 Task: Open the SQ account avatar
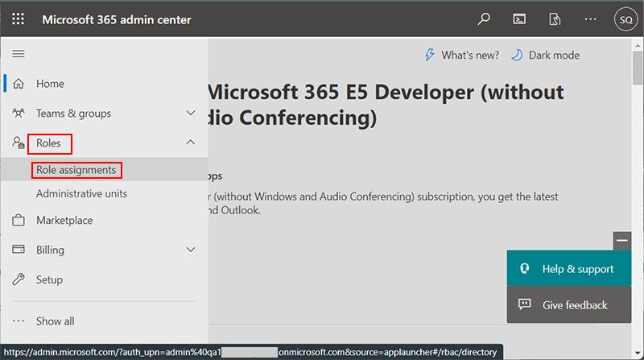625,19
